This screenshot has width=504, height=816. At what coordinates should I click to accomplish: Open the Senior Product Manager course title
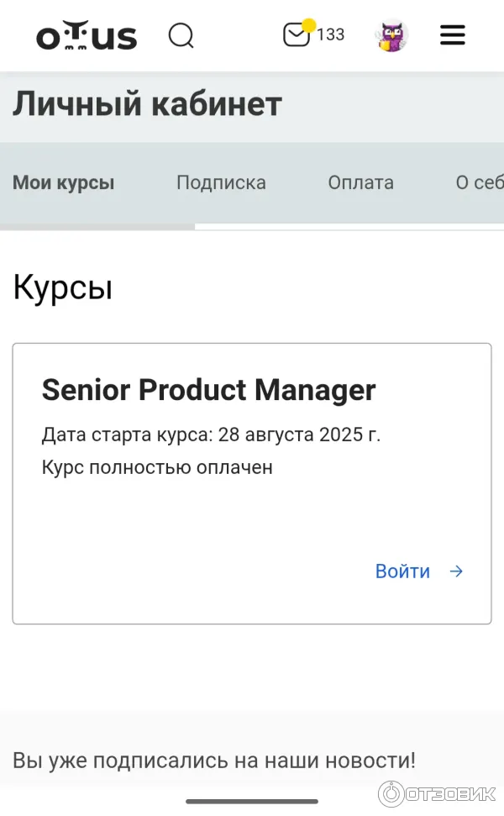[x=208, y=390]
